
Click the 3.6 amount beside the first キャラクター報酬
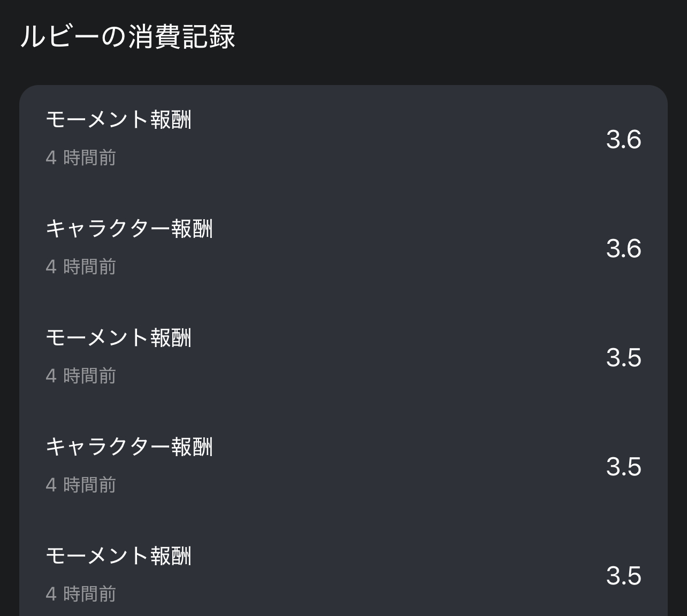point(623,249)
